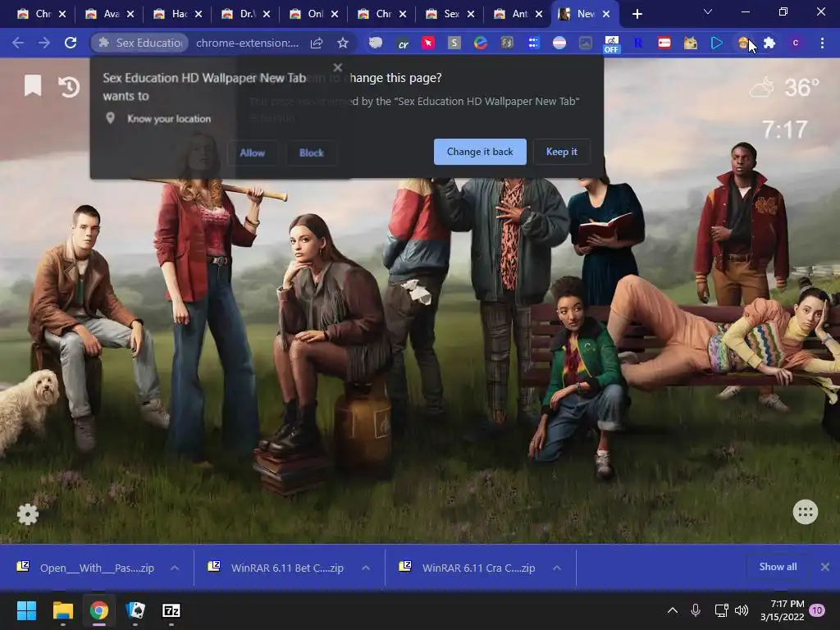Dismiss the permission popup with X
Image resolution: width=840 pixels, height=630 pixels.
(337, 67)
